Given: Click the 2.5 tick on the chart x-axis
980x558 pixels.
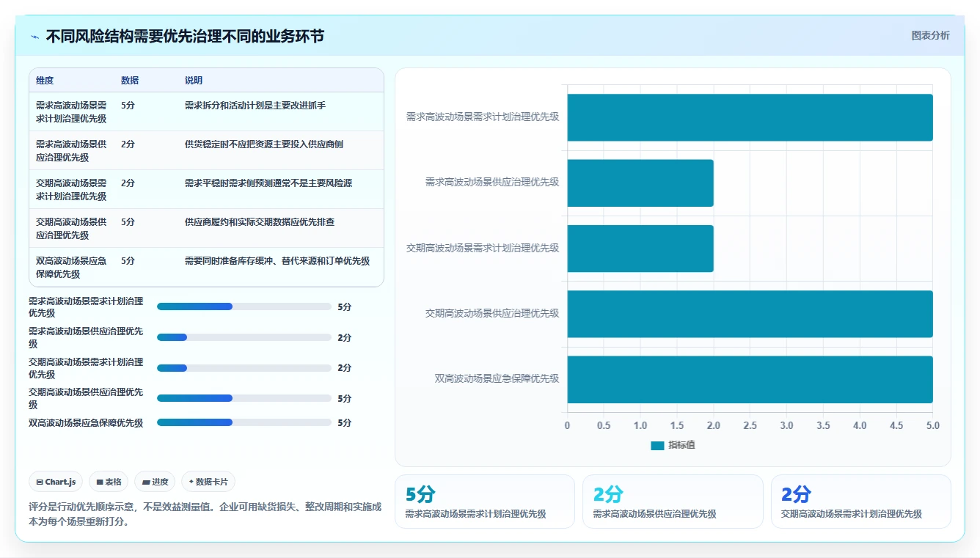Looking at the screenshot, I should (x=750, y=425).
